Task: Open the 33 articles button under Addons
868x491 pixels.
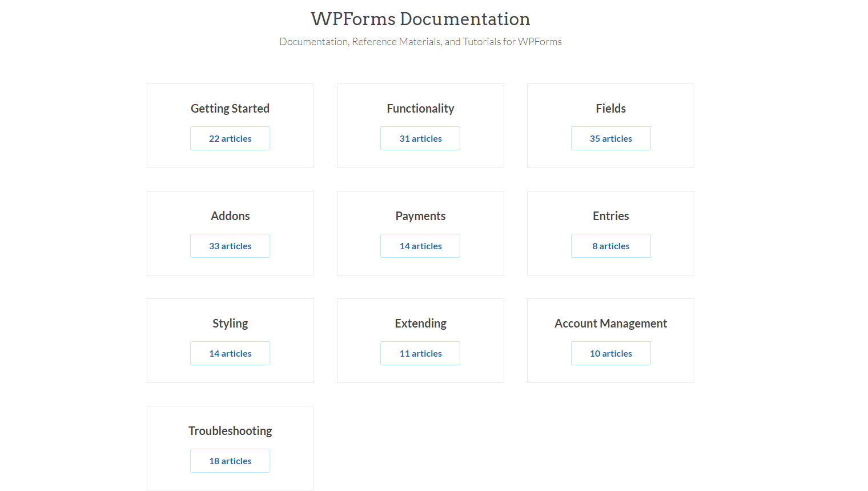Action: point(230,246)
